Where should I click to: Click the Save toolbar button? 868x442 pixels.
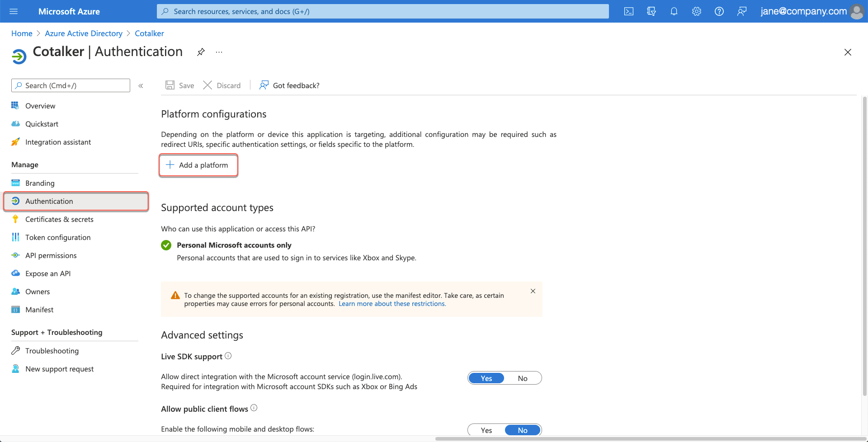pos(180,85)
